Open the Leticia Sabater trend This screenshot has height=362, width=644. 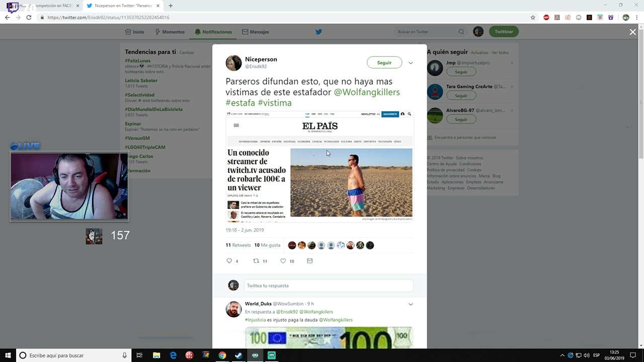click(141, 80)
